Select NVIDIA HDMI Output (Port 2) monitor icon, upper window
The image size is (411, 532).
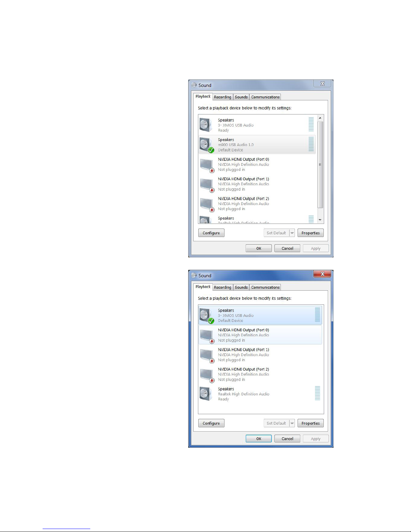207,204
